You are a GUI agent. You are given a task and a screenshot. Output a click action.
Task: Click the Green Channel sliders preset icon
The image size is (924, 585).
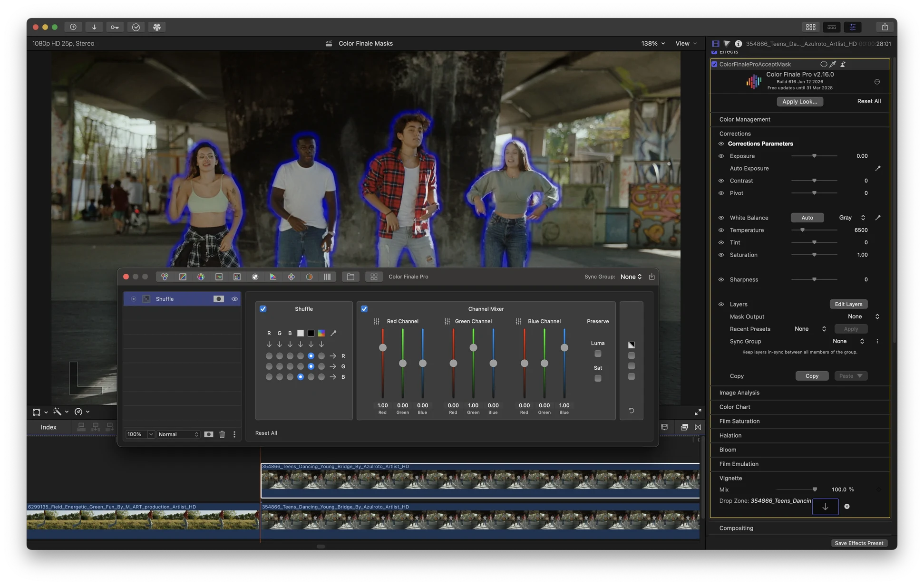coord(447,321)
